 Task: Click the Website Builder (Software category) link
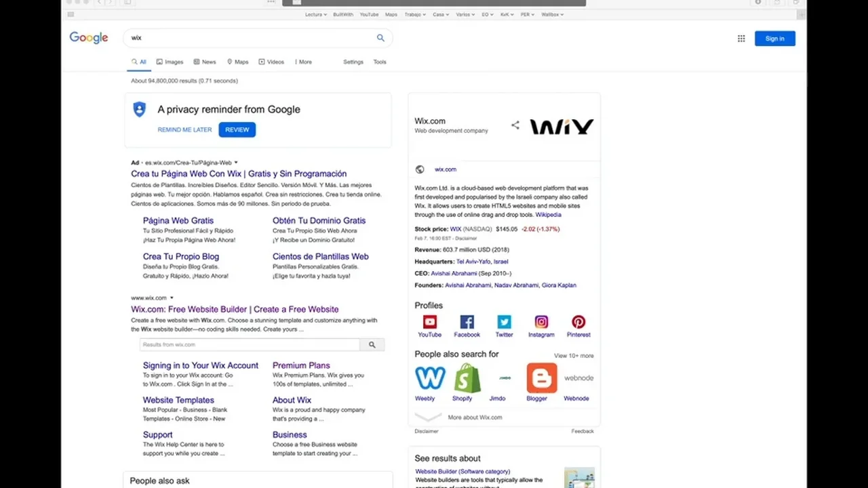[x=462, y=472]
